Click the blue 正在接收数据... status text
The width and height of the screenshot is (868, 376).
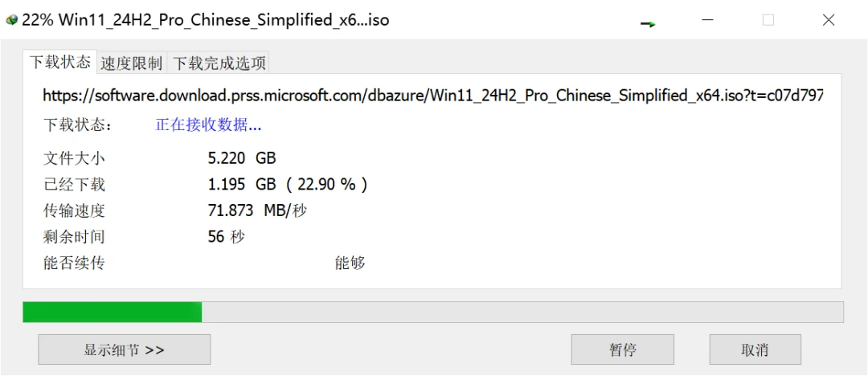coord(208,125)
